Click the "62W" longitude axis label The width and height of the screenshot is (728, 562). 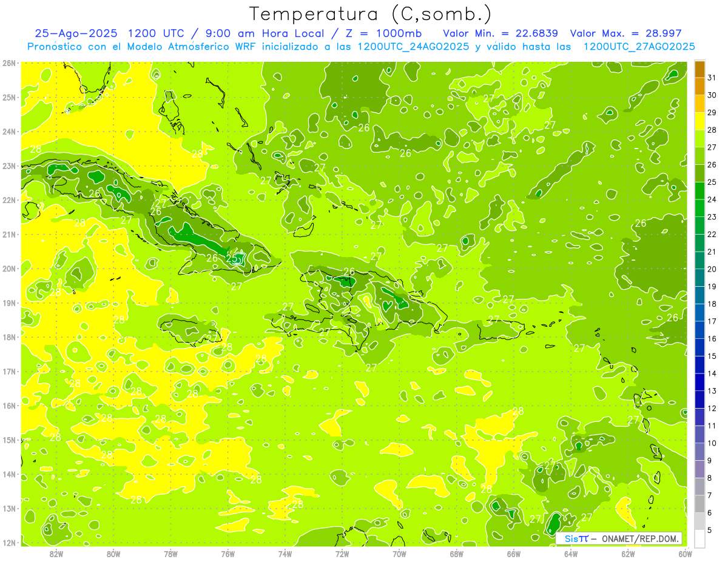pos(629,554)
